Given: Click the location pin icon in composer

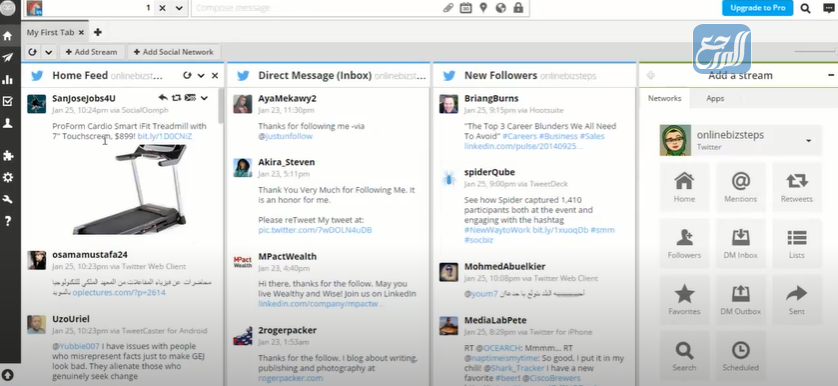Looking at the screenshot, I should [483, 8].
